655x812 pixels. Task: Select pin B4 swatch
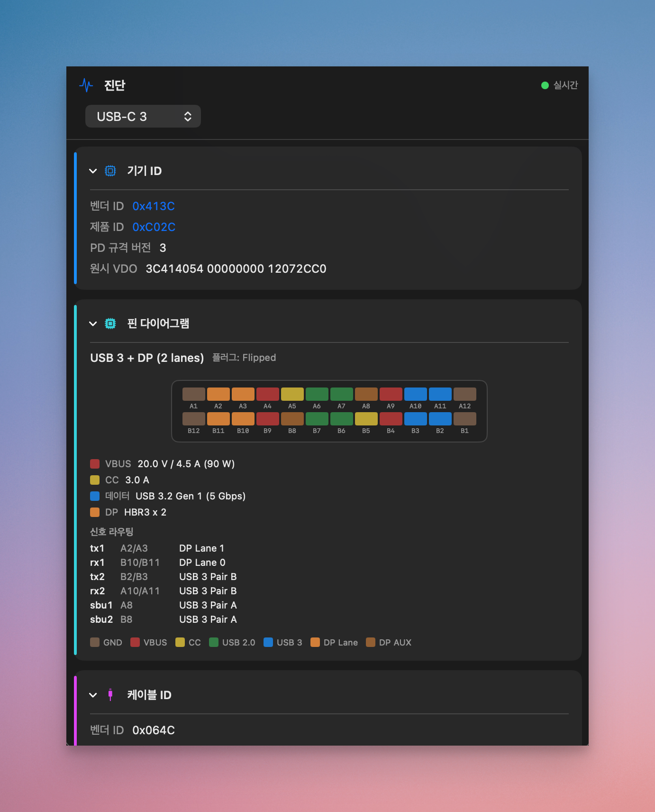tap(391, 419)
